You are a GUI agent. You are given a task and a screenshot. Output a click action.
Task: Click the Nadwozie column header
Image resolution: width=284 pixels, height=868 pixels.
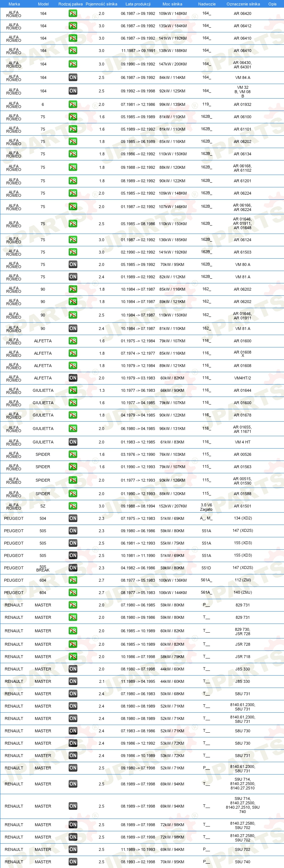(x=207, y=4)
